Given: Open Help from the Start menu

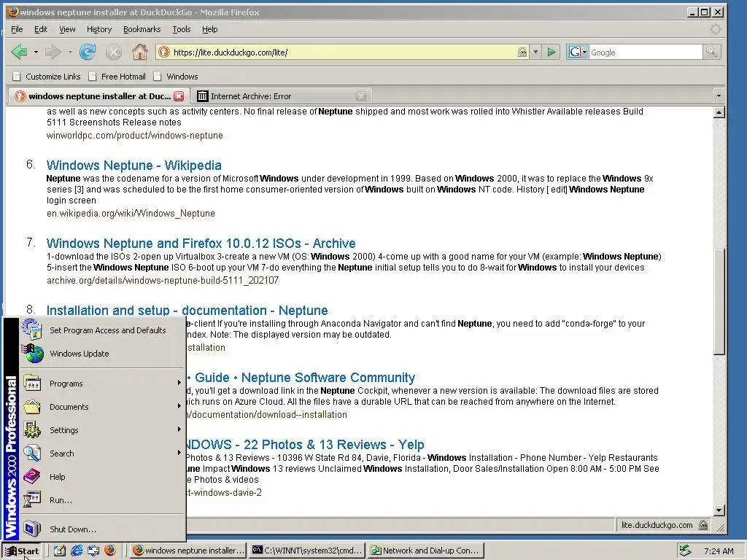Looking at the screenshot, I should [102, 477].
